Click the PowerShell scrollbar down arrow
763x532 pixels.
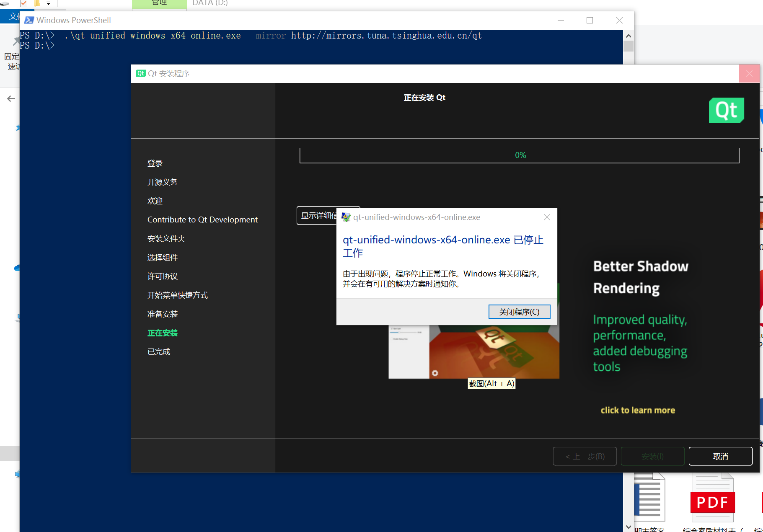click(628, 527)
